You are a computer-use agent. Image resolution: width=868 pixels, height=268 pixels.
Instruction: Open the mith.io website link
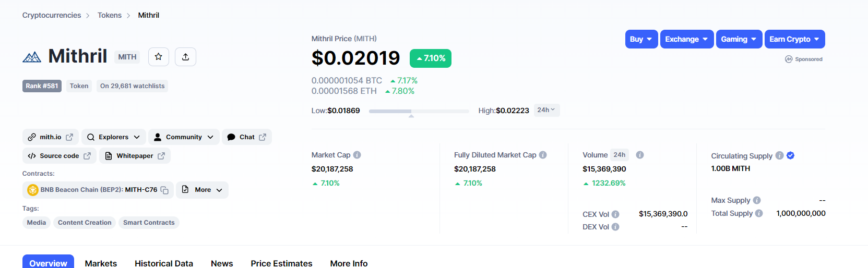coord(51,137)
